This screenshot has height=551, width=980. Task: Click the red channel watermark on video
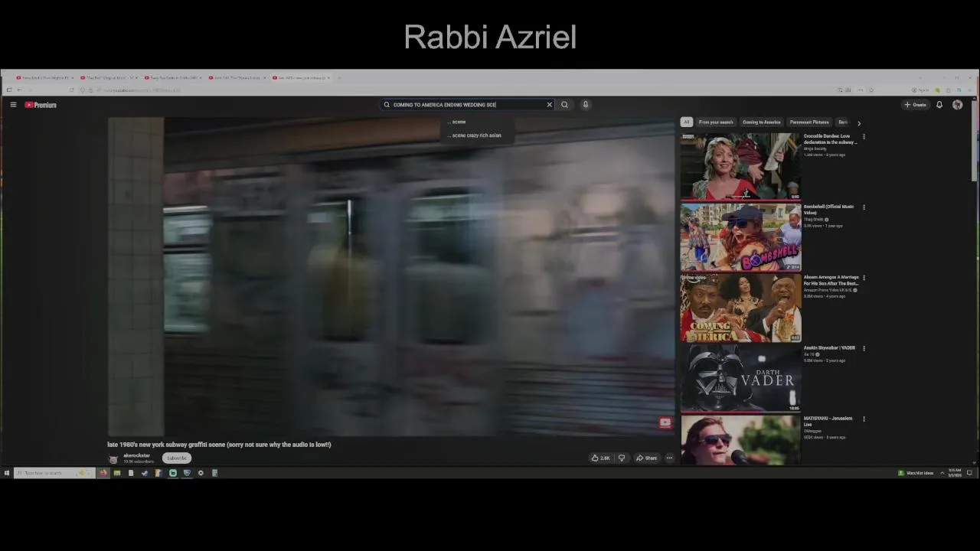(x=665, y=422)
